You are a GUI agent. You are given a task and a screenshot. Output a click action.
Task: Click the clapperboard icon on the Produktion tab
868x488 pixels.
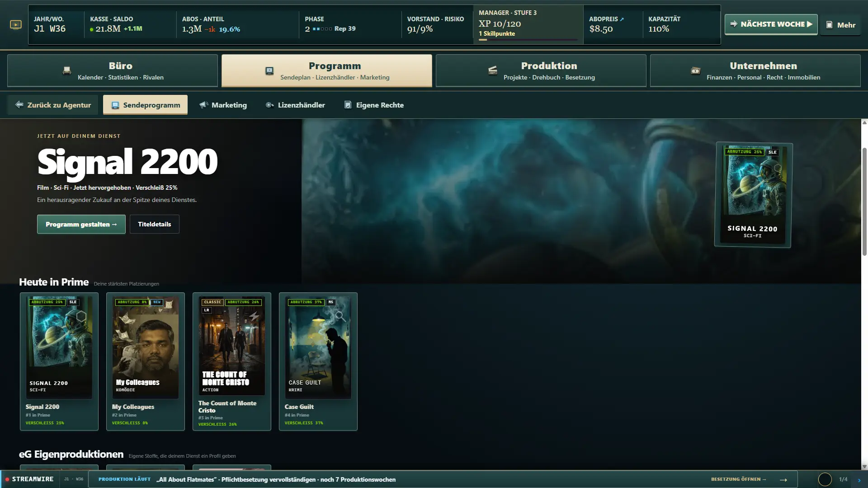(493, 70)
